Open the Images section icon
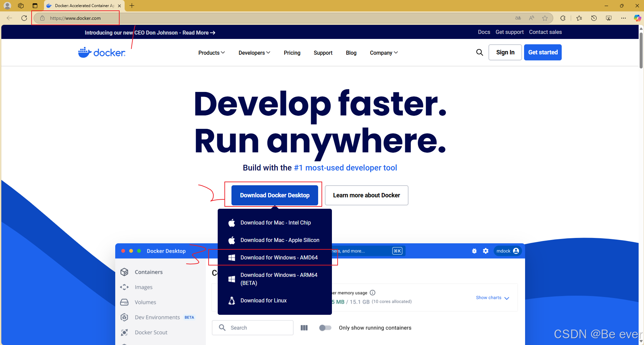Viewport: 644px width, 345px height. (124, 287)
